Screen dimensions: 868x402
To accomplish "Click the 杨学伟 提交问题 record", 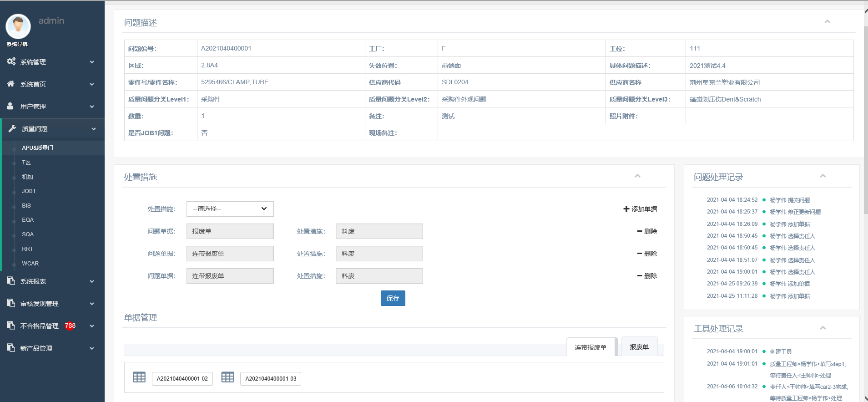I will pos(790,200).
